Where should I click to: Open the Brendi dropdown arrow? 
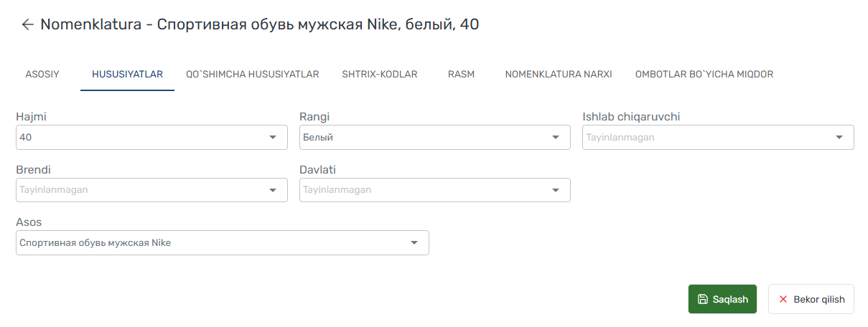pos(273,190)
